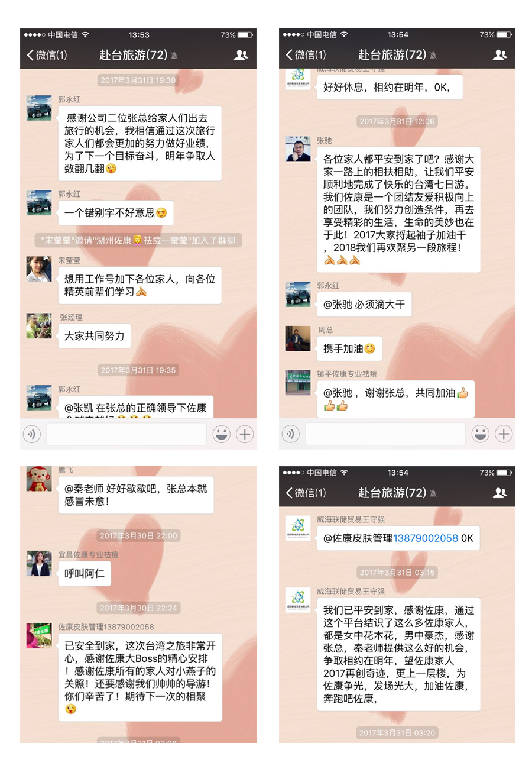This screenshot has height=769, width=532.
Task: Go back to 微信(1) in the 13:53 chat
Action: [47, 55]
